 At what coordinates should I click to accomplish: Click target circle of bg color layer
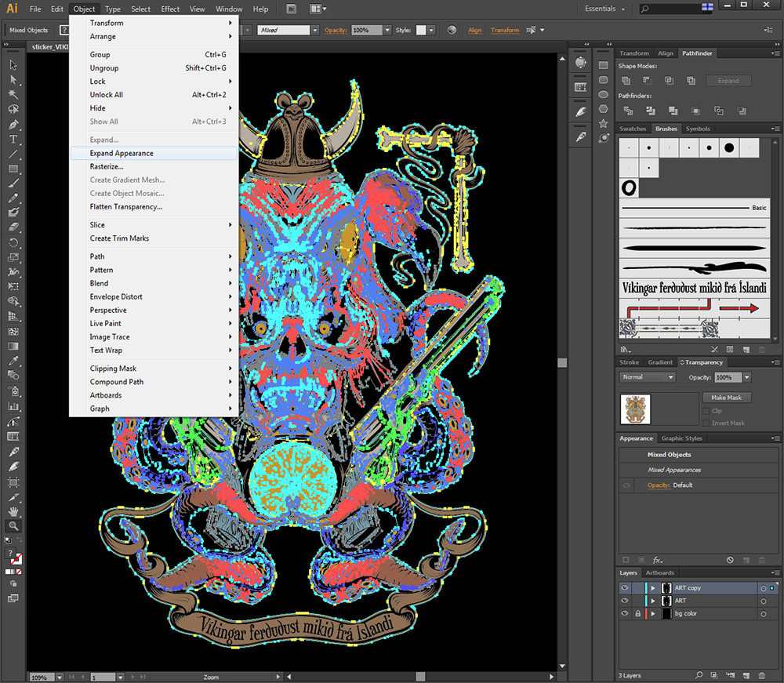pyautogui.click(x=764, y=614)
